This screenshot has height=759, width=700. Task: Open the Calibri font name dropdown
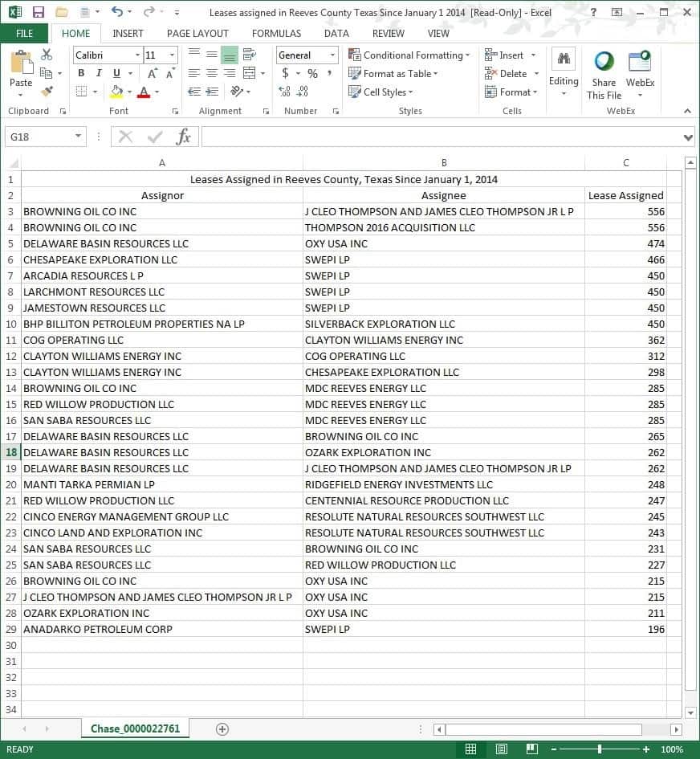137,55
